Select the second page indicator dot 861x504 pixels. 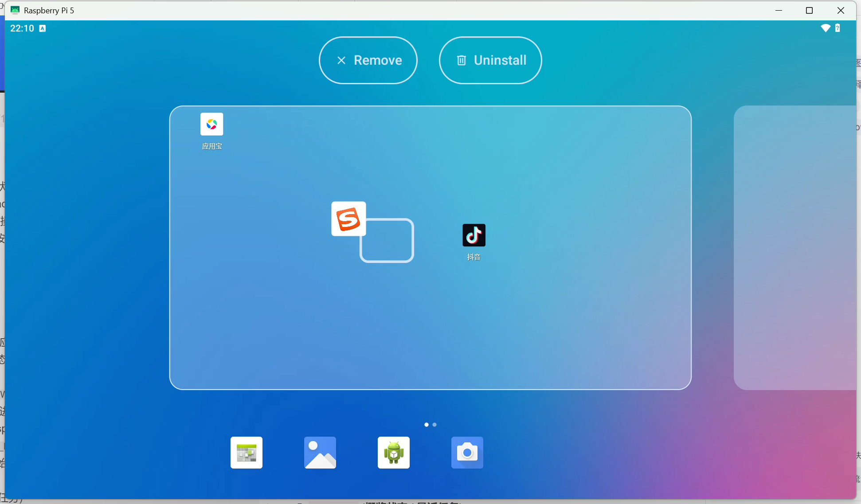[x=434, y=425]
